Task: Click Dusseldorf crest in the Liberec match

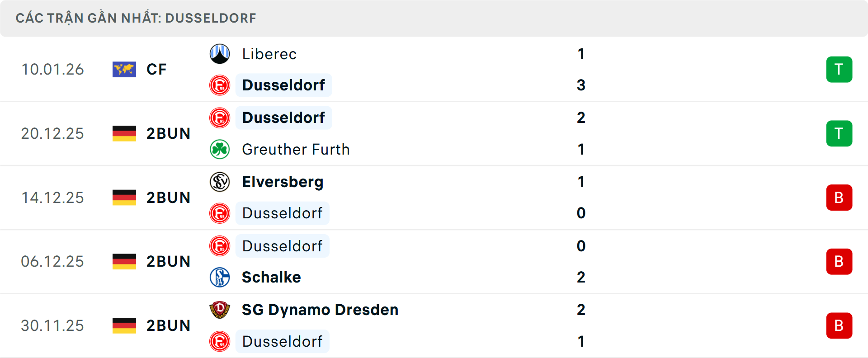Action: [220, 85]
